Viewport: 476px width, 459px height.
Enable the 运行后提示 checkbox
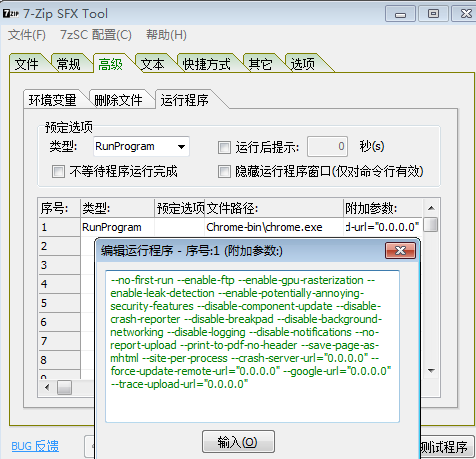(224, 147)
